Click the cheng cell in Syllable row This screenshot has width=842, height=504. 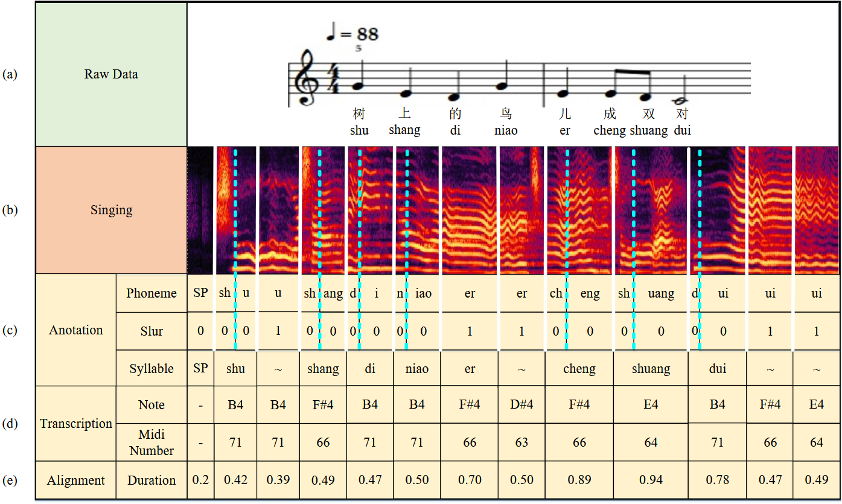coord(579,369)
